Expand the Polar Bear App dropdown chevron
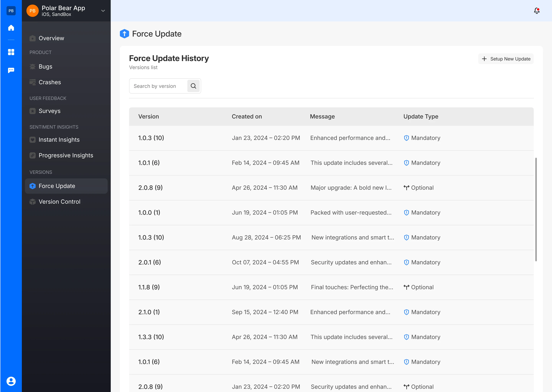 tap(103, 11)
